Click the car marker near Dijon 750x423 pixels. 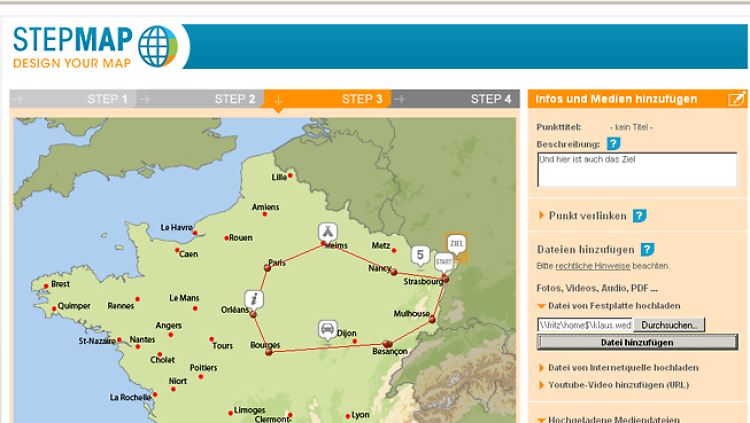[x=326, y=329]
